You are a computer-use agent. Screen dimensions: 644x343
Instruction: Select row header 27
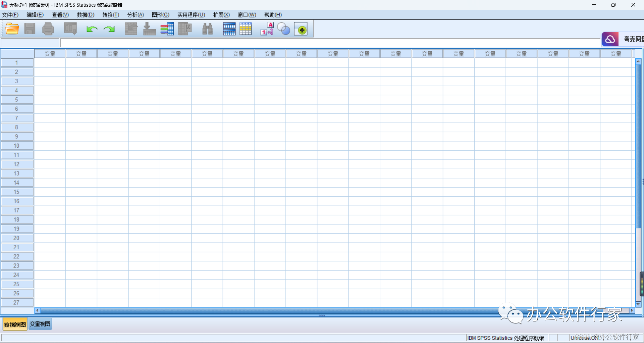click(17, 303)
